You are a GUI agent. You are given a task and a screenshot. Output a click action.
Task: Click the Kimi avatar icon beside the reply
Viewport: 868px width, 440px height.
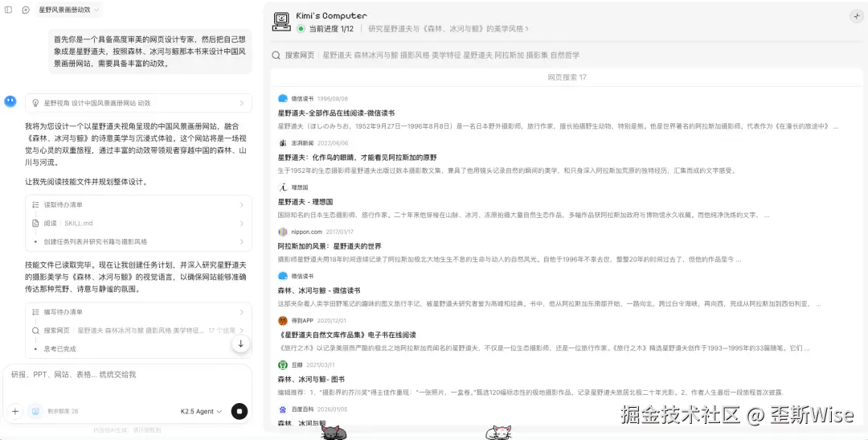10,101
